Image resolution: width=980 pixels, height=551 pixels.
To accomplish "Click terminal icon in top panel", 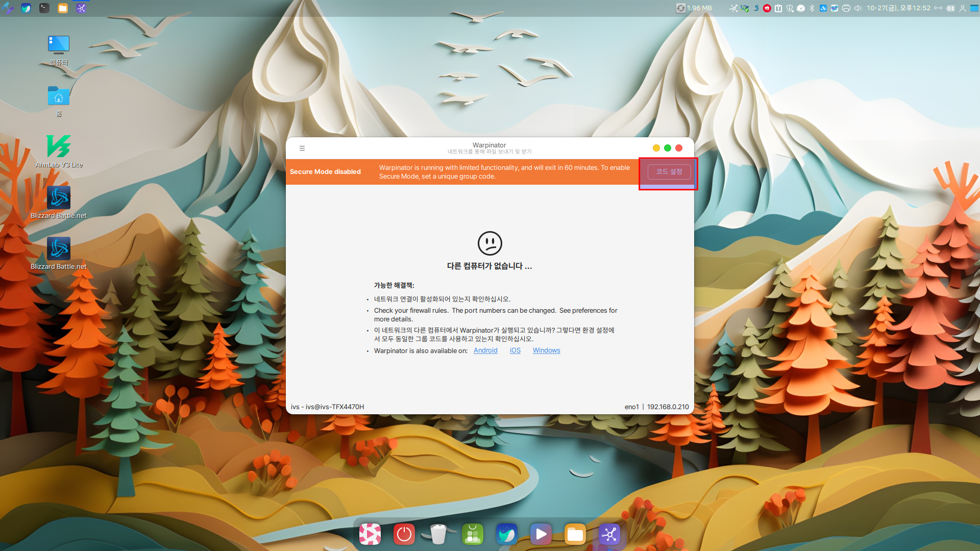I will pyautogui.click(x=44, y=8).
